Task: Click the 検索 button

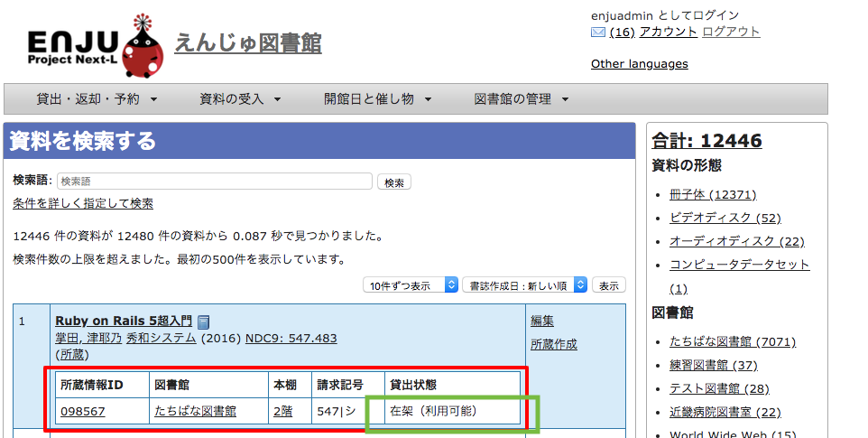Action: click(394, 182)
